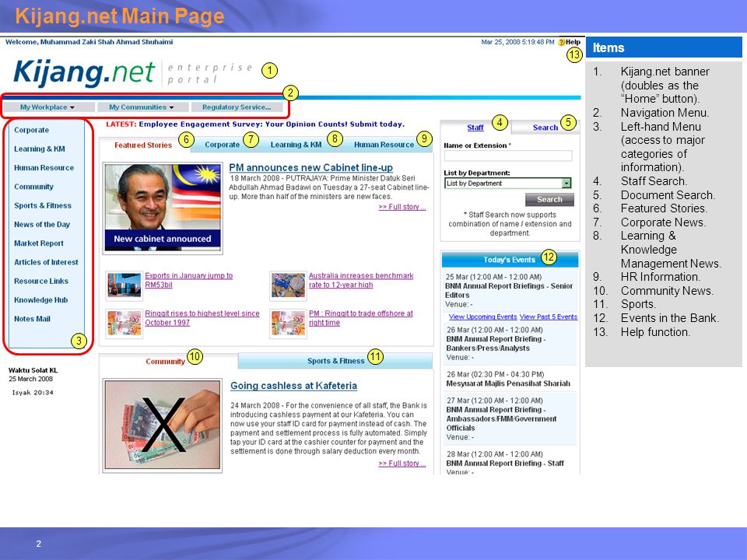Switch to Staff search tab
This screenshot has height=560, width=747.
(475, 128)
